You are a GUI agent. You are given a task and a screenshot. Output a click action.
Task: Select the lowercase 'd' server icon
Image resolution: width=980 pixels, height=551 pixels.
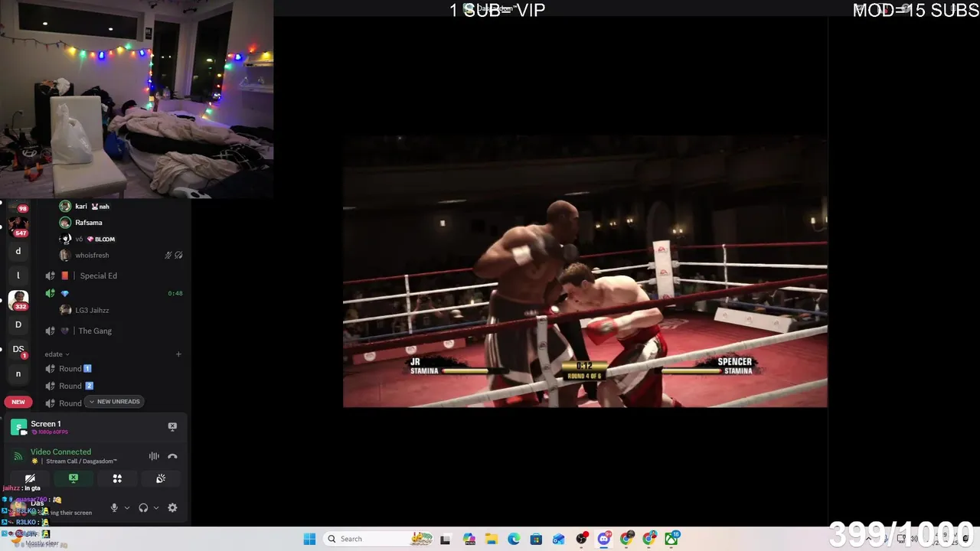(x=18, y=251)
